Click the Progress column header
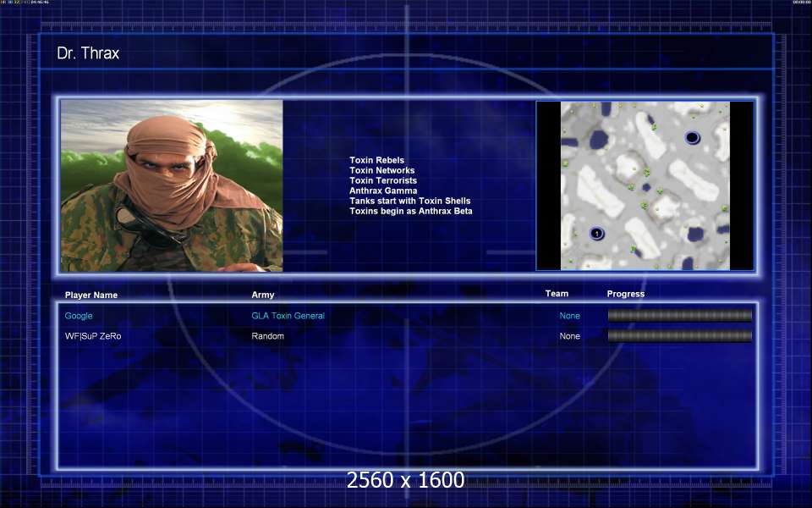Viewport: 812px width, 508px height. [x=626, y=294]
